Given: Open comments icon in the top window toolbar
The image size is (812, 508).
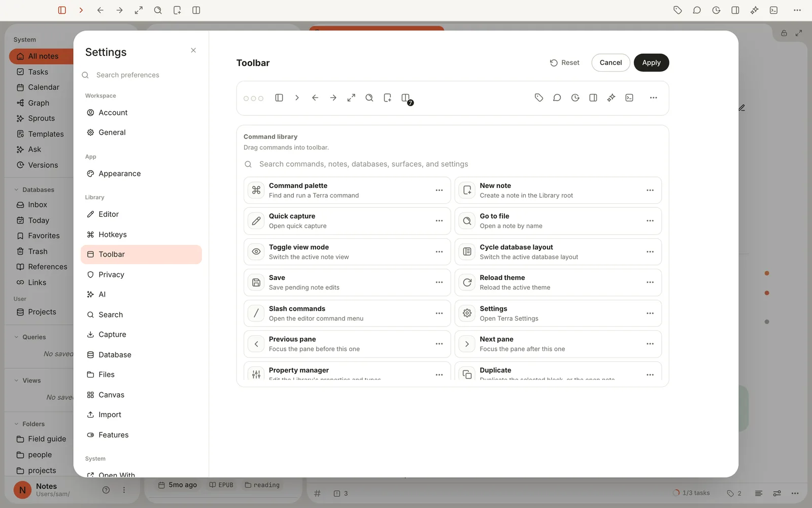Looking at the screenshot, I should point(697,10).
